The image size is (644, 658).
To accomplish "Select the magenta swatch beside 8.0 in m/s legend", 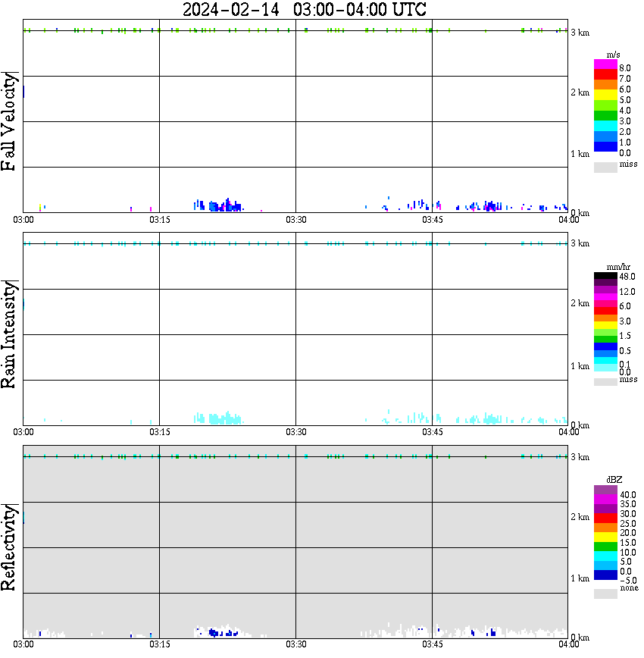I will point(605,64).
